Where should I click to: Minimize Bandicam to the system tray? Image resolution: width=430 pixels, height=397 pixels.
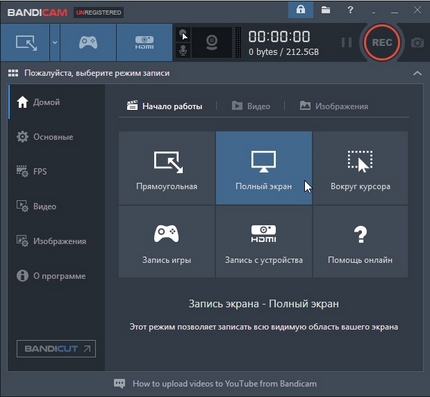[x=374, y=11]
